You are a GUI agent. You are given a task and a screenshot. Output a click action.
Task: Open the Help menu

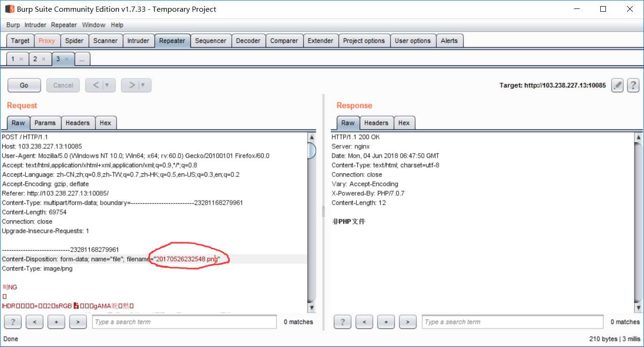pos(117,25)
